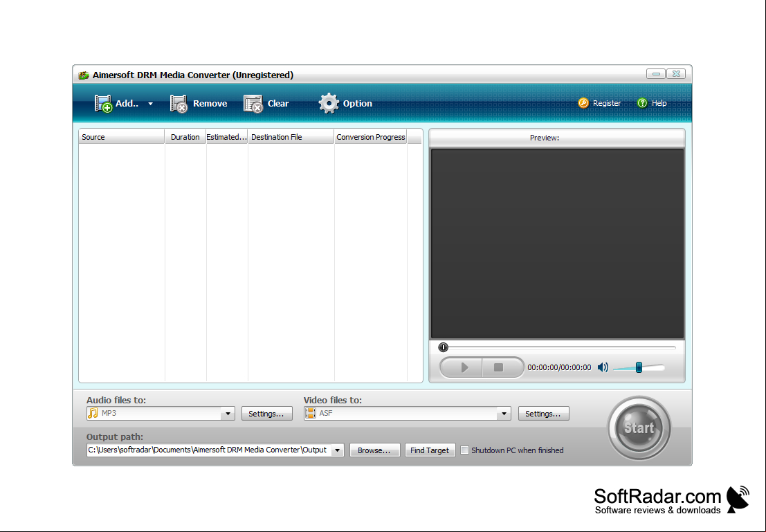766x532 pixels.
Task: Expand the Add dropdown arrow
Action: click(150, 104)
